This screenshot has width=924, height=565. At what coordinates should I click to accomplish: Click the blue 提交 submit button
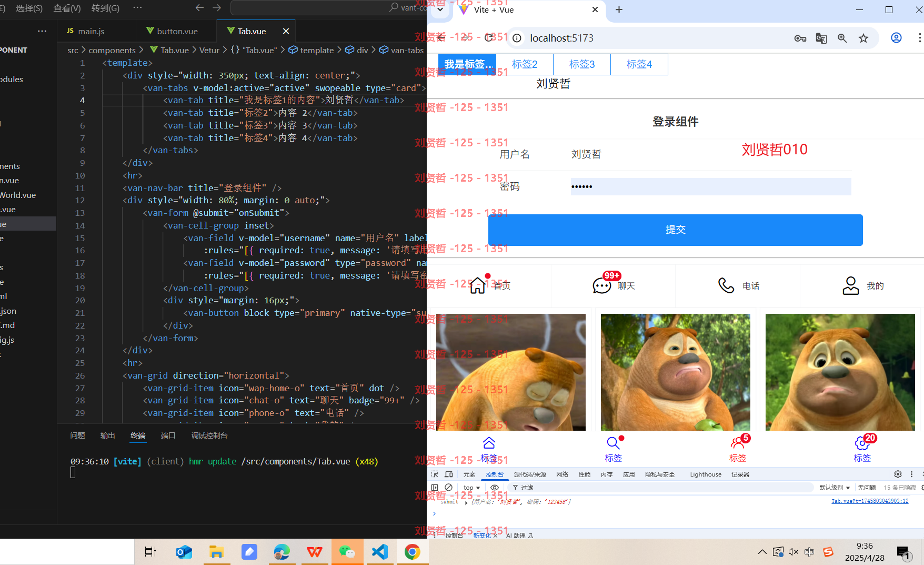point(676,230)
